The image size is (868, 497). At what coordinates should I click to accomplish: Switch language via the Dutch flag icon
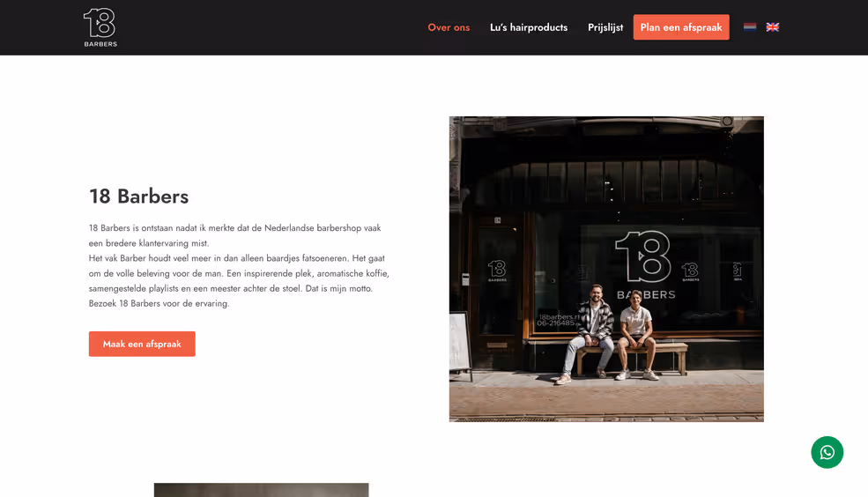750,27
